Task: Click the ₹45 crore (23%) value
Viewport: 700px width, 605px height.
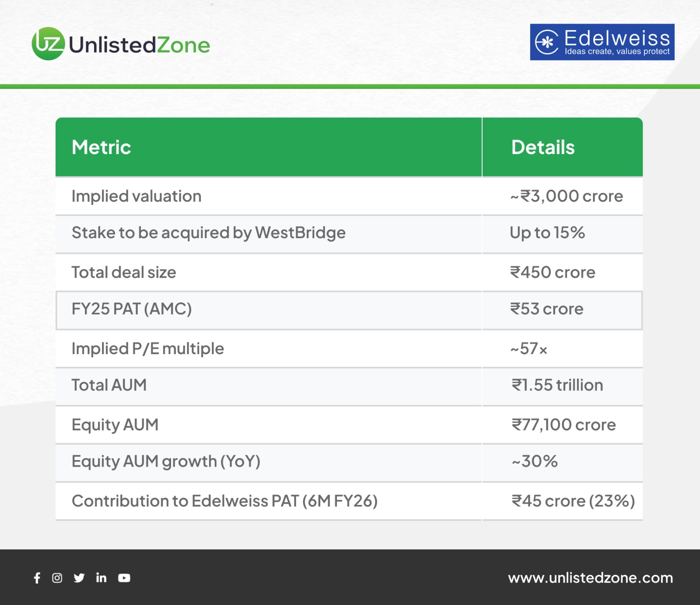Action: (573, 501)
